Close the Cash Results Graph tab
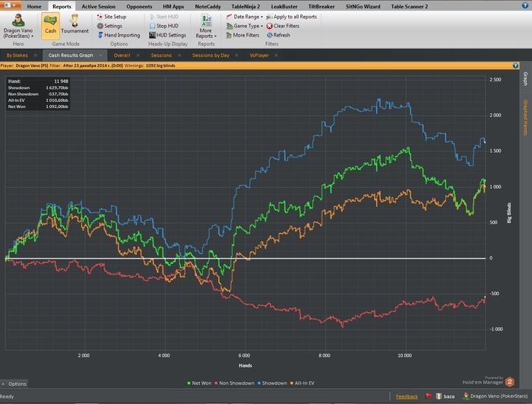This screenshot has height=404, width=532. tap(100, 56)
